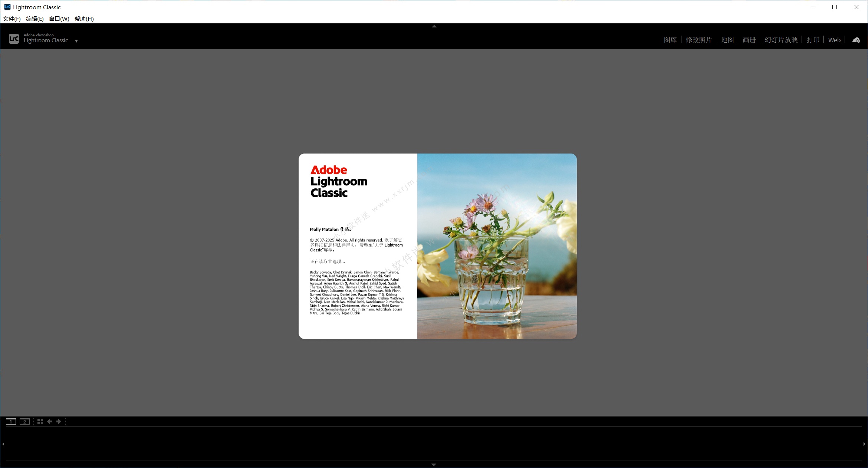The height and width of the screenshot is (468, 868).
Task: Toggle the main window button labeled 1
Action: (x=11, y=421)
